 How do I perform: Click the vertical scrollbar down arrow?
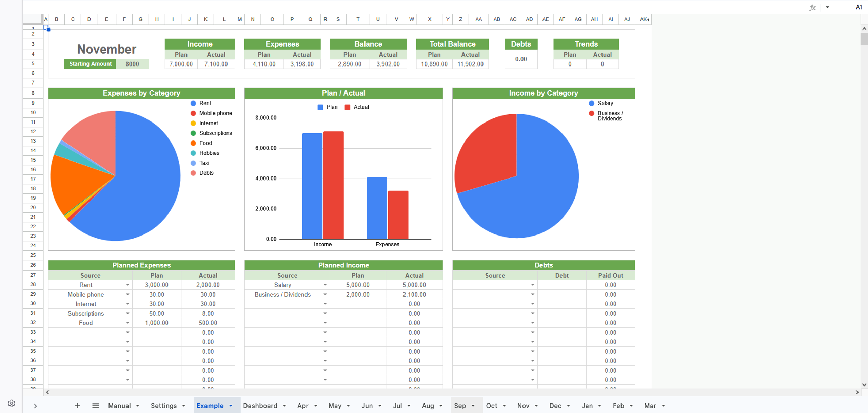(x=864, y=384)
